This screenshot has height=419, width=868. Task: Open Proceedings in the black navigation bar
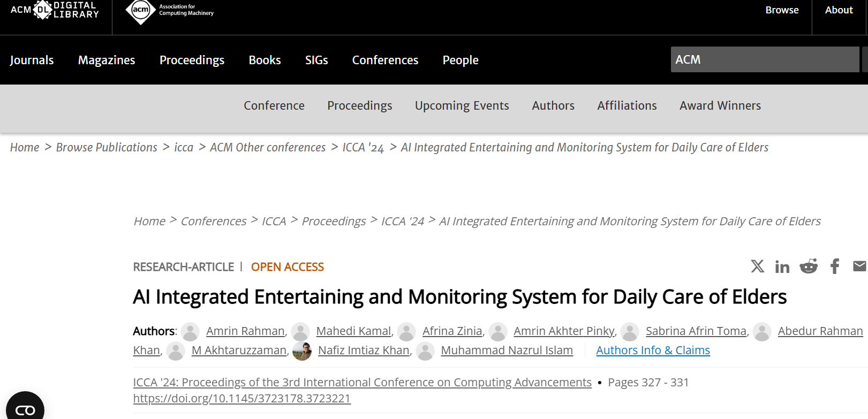(192, 60)
